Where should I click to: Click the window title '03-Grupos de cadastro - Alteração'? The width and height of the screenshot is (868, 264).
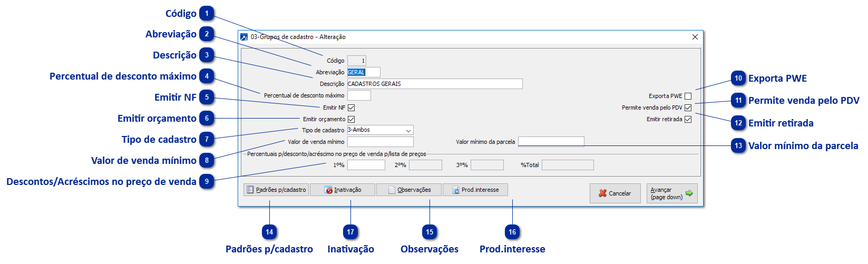(298, 37)
